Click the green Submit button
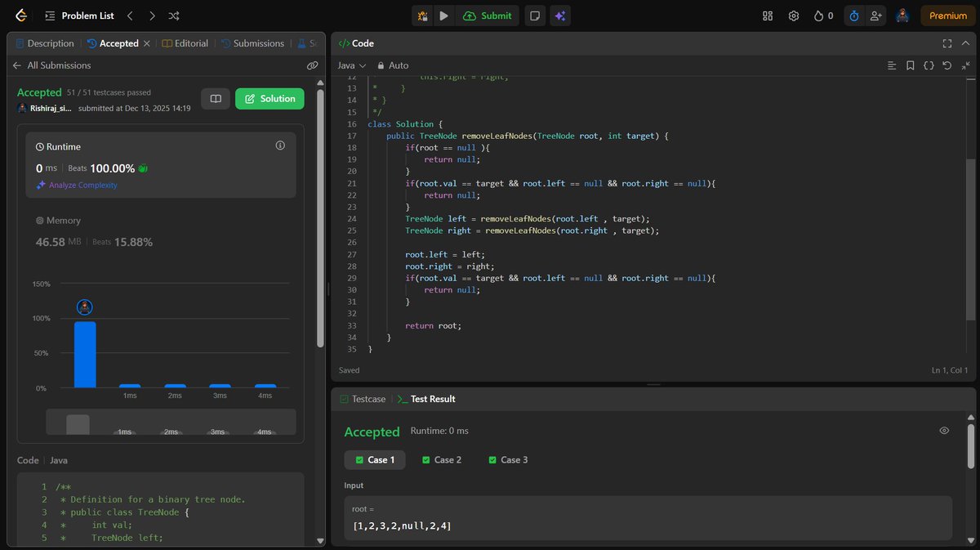The height and width of the screenshot is (550, 980). click(488, 16)
